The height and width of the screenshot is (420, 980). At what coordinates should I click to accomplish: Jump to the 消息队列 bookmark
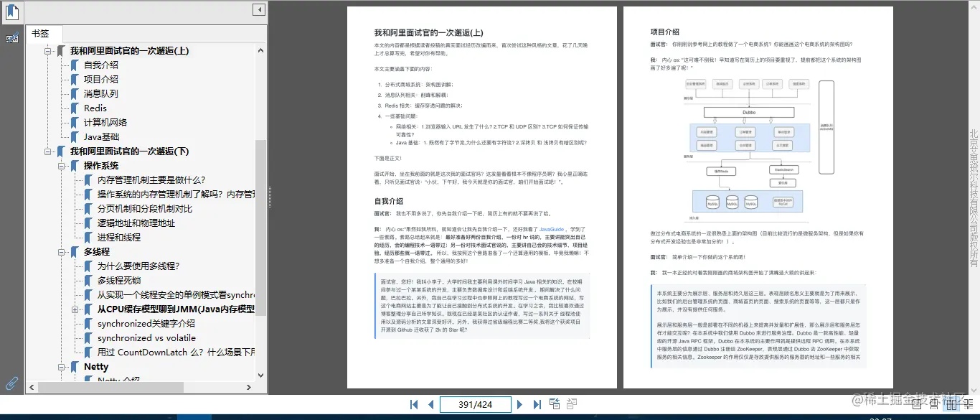click(101, 94)
